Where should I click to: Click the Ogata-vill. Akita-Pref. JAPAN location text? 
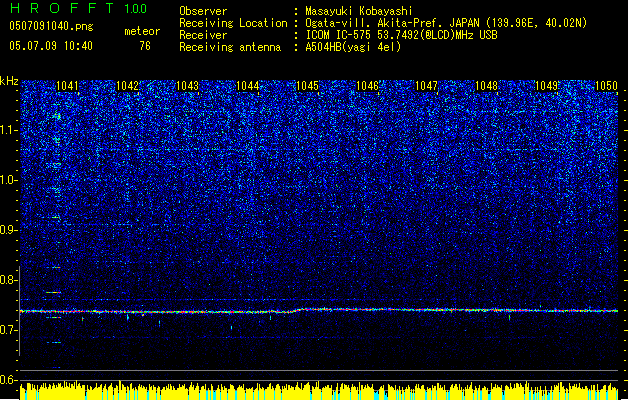(x=446, y=23)
